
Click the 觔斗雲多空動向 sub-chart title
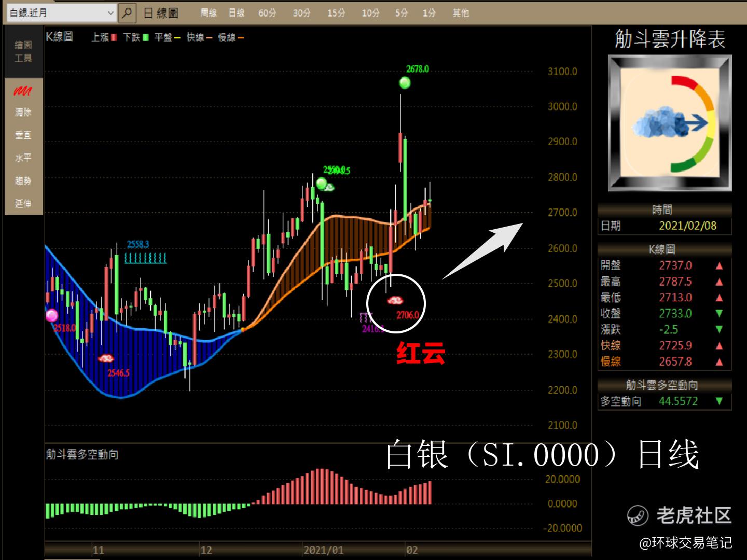(x=82, y=455)
